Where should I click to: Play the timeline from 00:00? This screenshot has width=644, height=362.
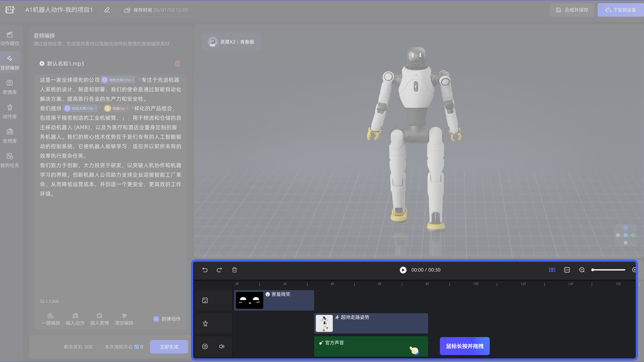[403, 270]
